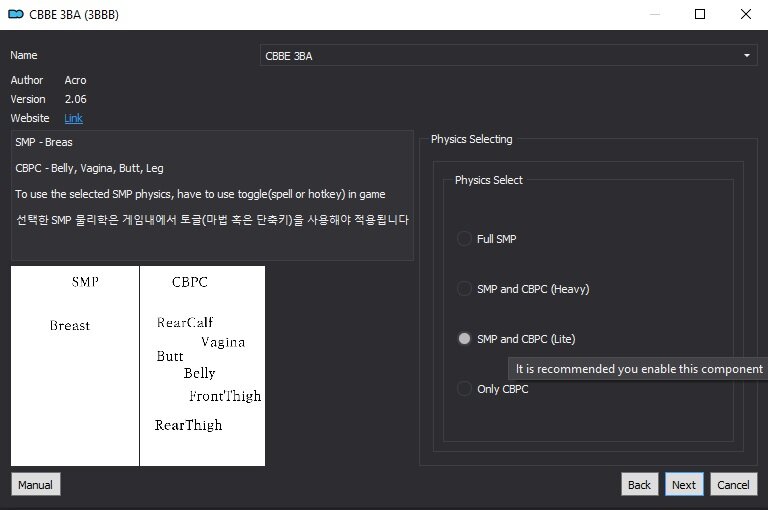768x510 pixels.
Task: Click the 'SMP - Breas' description line
Action: coord(44,142)
